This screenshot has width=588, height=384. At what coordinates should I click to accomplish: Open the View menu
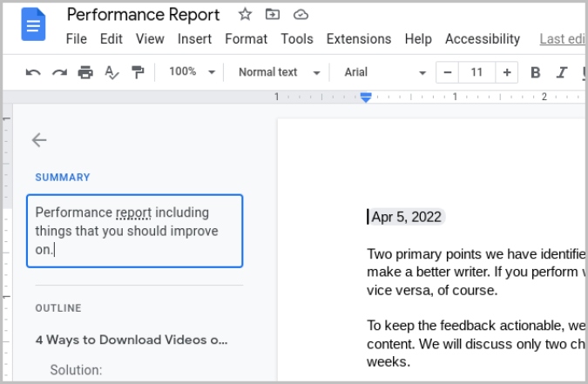click(x=150, y=38)
